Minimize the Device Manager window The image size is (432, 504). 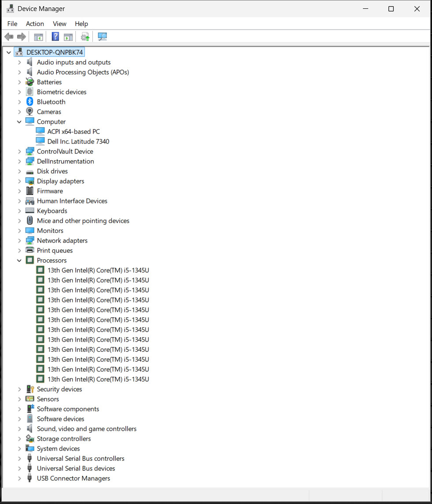point(366,9)
